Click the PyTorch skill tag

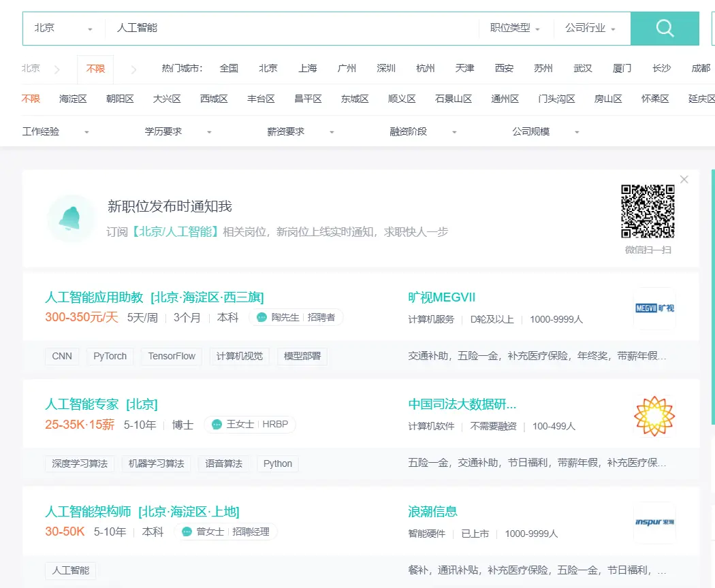[110, 356]
